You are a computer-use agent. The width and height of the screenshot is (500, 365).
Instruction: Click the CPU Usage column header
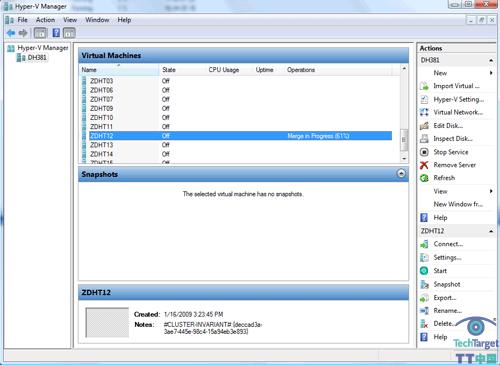tap(224, 70)
